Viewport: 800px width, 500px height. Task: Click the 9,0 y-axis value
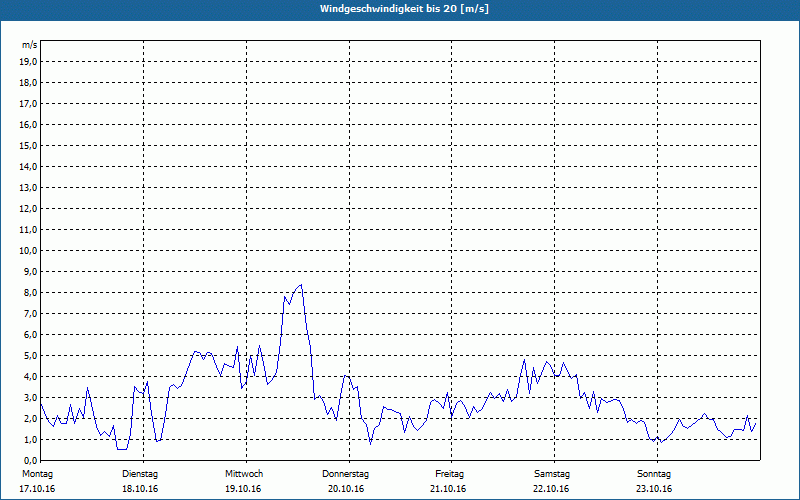pyautogui.click(x=30, y=271)
